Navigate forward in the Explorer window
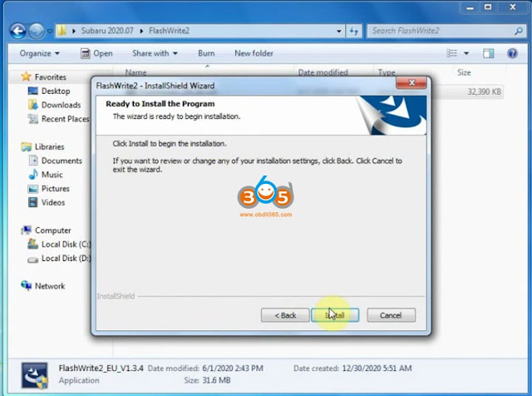Viewport: 532px width, 396px height. [x=37, y=32]
